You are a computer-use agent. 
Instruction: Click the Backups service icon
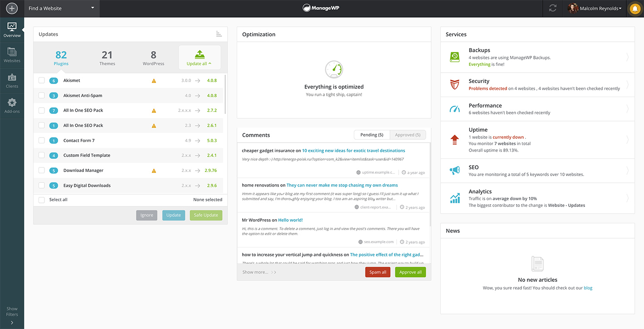click(x=454, y=57)
